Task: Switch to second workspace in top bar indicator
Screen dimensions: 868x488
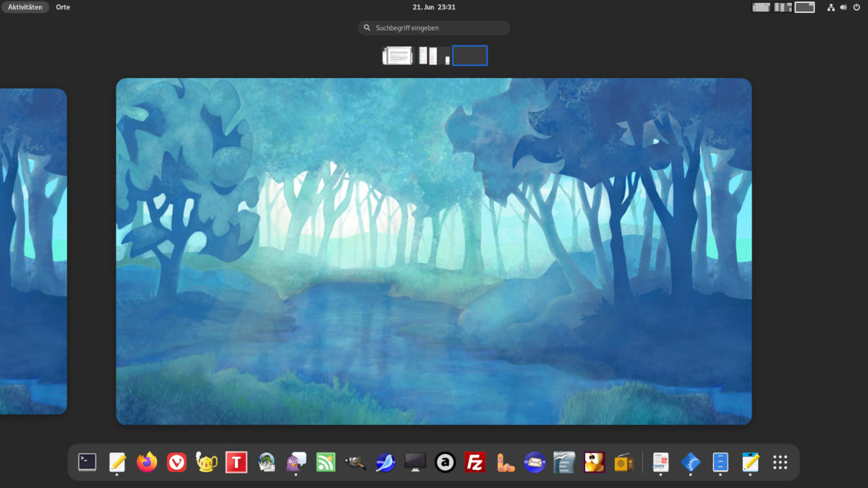Action: pos(783,7)
